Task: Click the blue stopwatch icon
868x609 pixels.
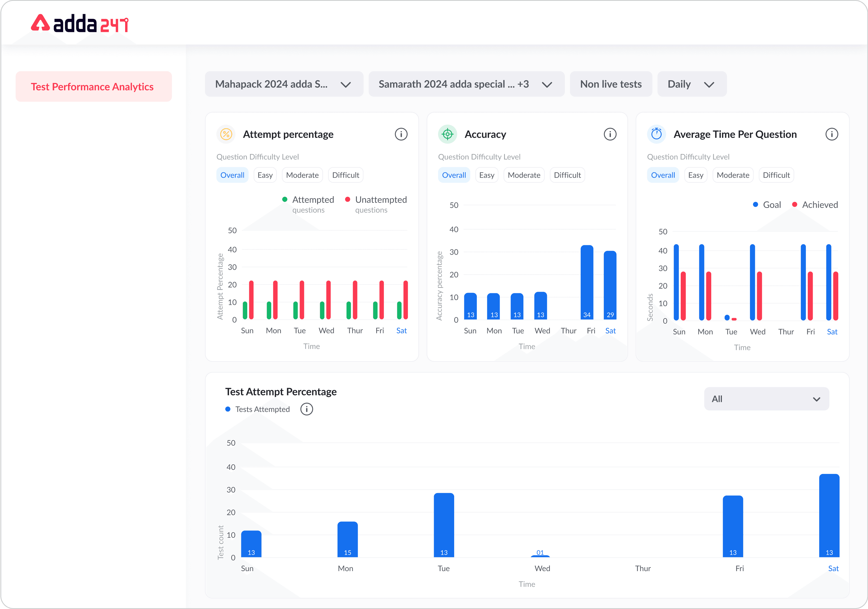Action: tap(656, 134)
